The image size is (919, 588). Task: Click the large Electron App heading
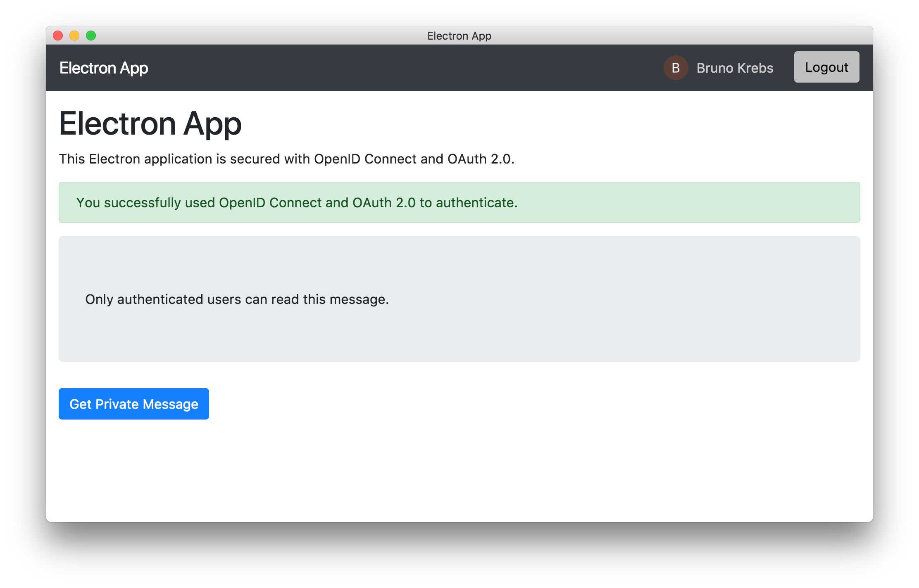(x=150, y=123)
